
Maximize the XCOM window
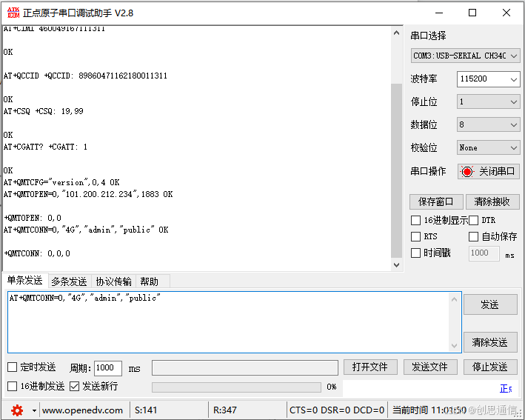pyautogui.click(x=472, y=13)
